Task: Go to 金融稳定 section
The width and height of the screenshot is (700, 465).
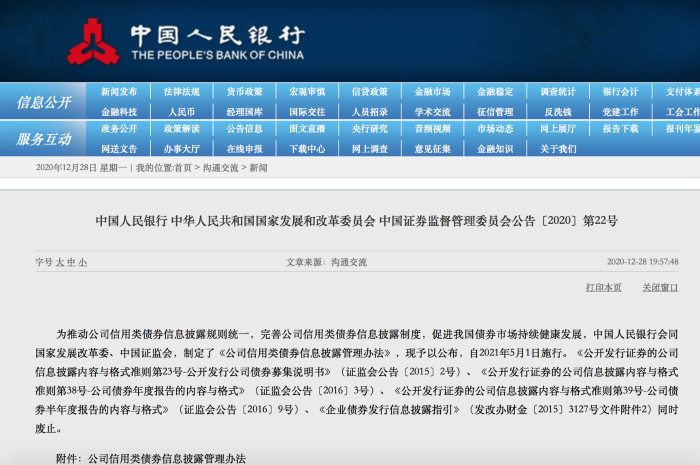Action: [x=495, y=92]
